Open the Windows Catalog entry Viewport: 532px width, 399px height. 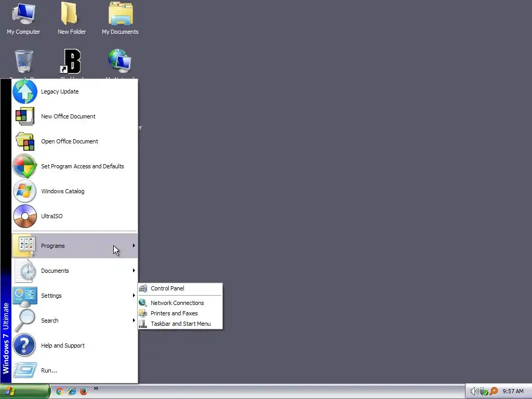pyautogui.click(x=75, y=191)
